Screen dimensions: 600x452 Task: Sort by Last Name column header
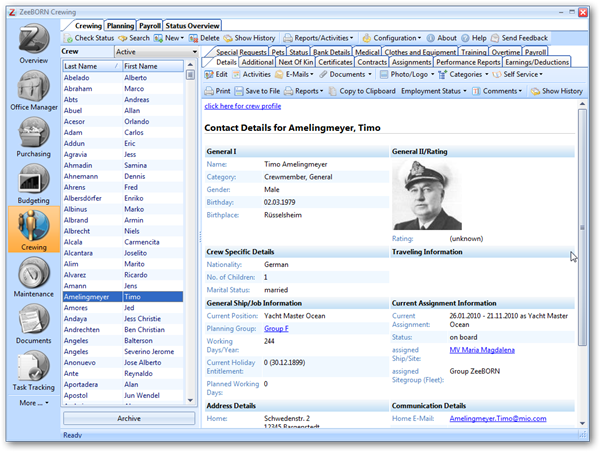pyautogui.click(x=92, y=66)
